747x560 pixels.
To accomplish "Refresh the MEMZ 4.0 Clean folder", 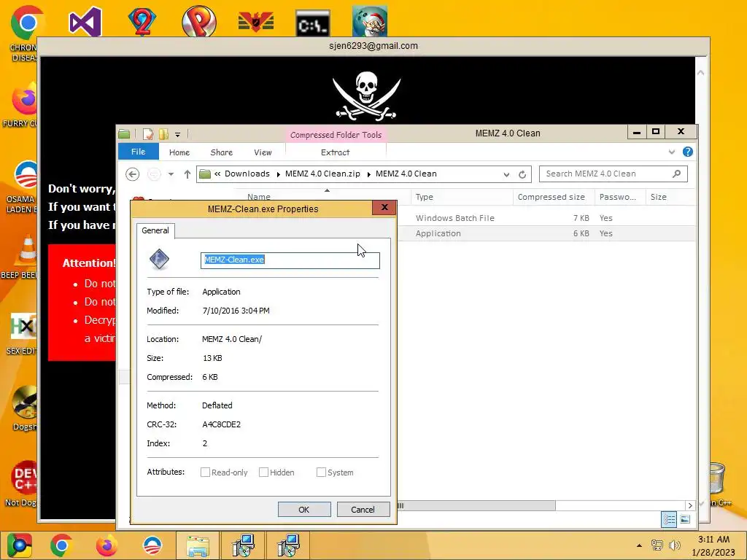I will coord(522,174).
